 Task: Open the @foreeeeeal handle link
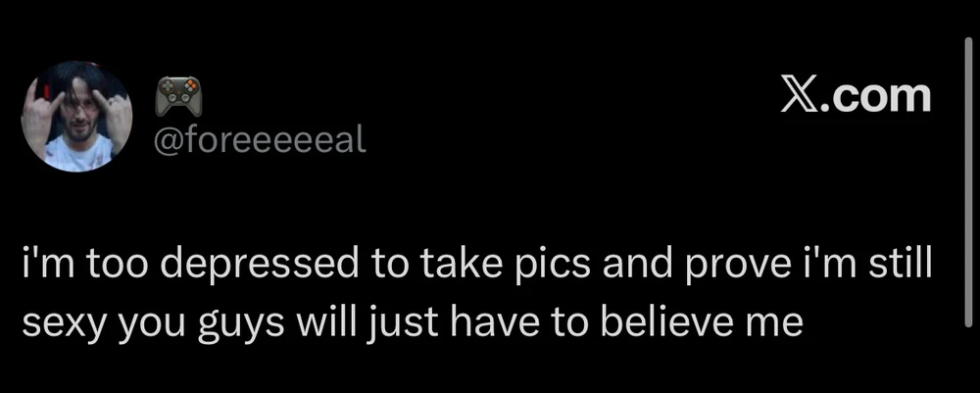[260, 140]
